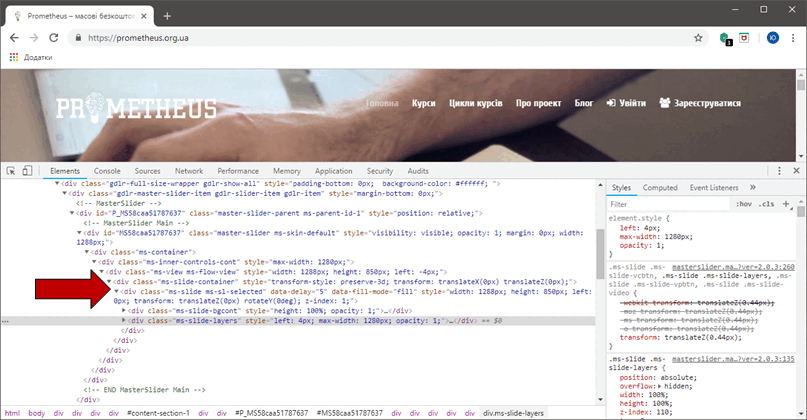This screenshot has width=807, height=420.
Task: Open the Event Listeners tab
Action: pyautogui.click(x=714, y=187)
